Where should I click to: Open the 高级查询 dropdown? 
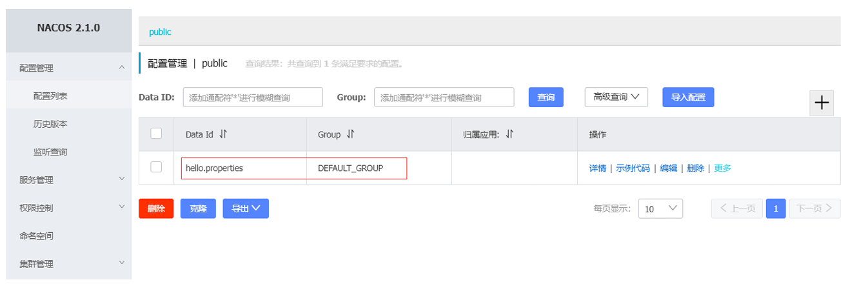tap(616, 97)
